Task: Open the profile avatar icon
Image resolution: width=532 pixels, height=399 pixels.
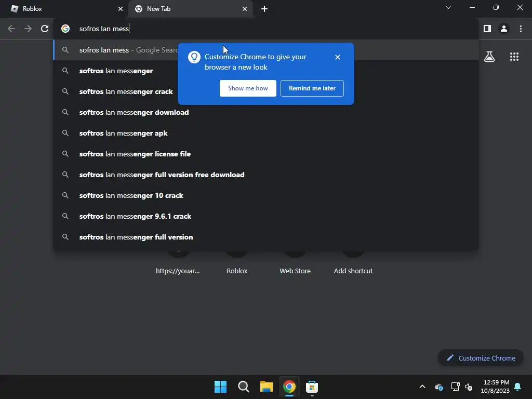Action: 504,29
